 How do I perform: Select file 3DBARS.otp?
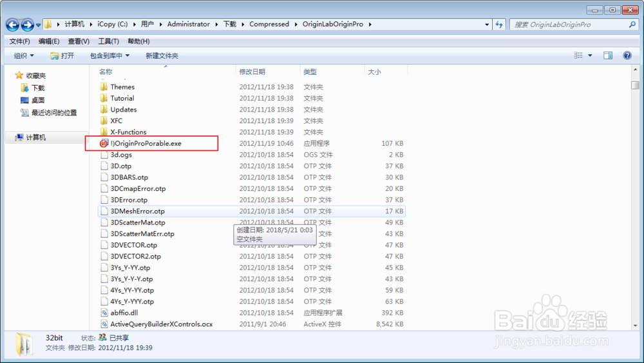(x=129, y=177)
